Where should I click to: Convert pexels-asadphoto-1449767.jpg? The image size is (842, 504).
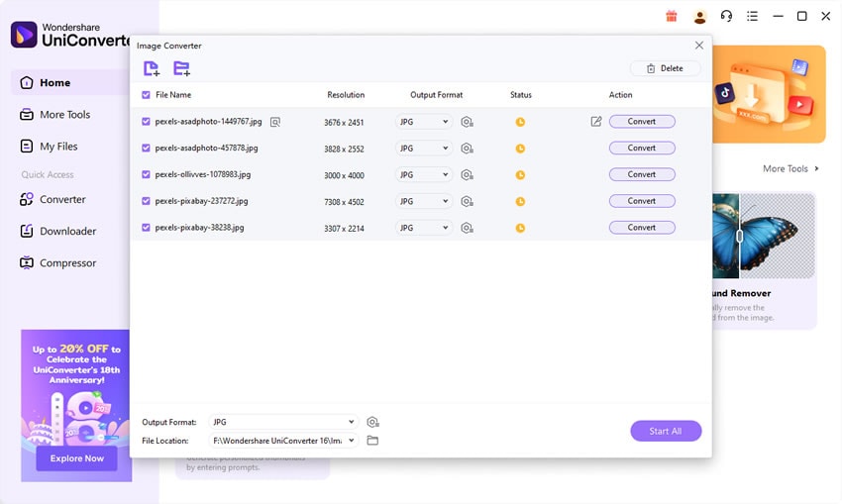point(642,122)
